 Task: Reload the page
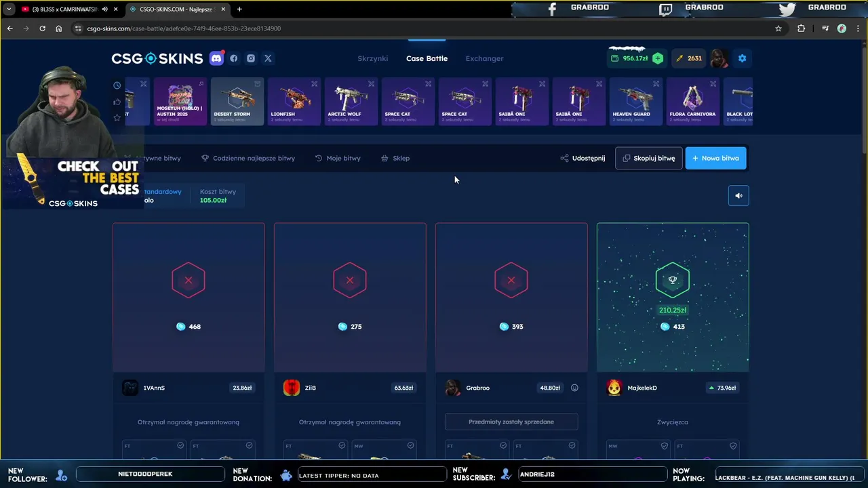[x=42, y=28]
